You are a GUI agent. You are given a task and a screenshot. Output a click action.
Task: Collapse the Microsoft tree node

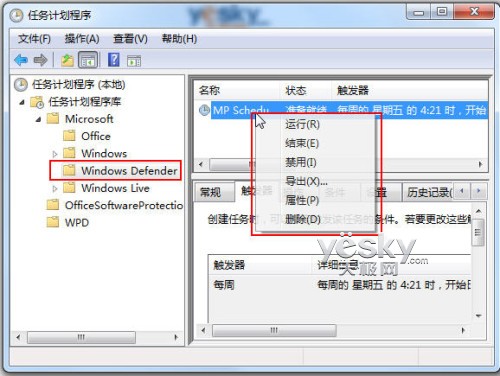pyautogui.click(x=38, y=119)
